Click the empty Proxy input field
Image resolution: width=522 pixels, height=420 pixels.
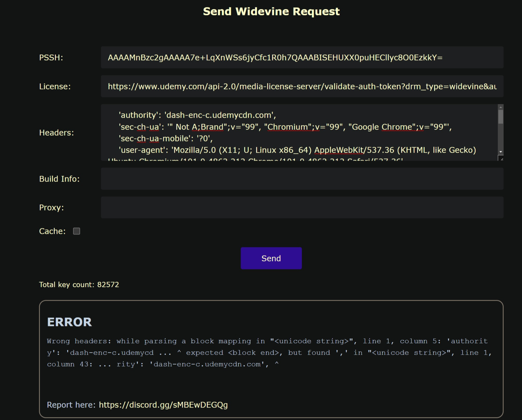302,207
